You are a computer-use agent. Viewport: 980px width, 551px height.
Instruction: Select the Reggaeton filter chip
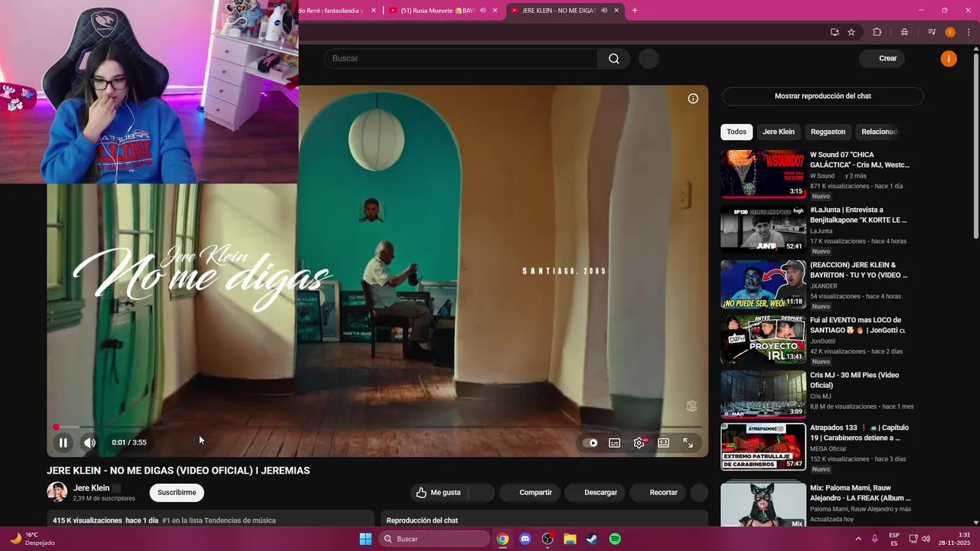pos(828,132)
